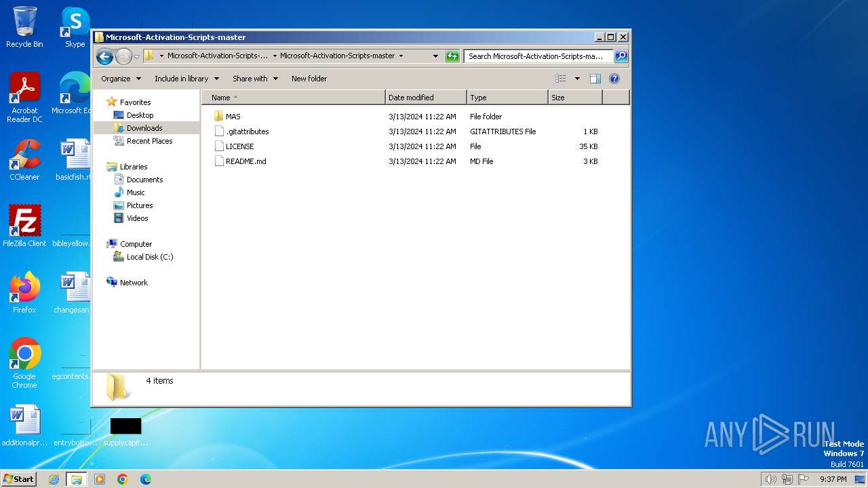Open Local Disk (C:)
This screenshot has height=488, width=868.
150,257
